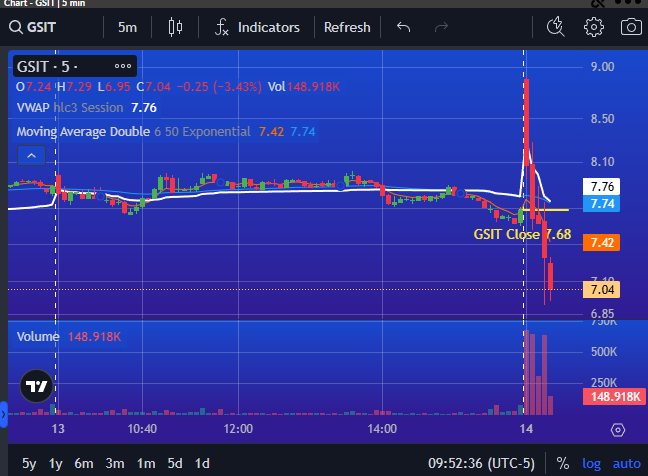Open the 5m interval dropdown
This screenshot has height=476, width=648.
pos(127,27)
